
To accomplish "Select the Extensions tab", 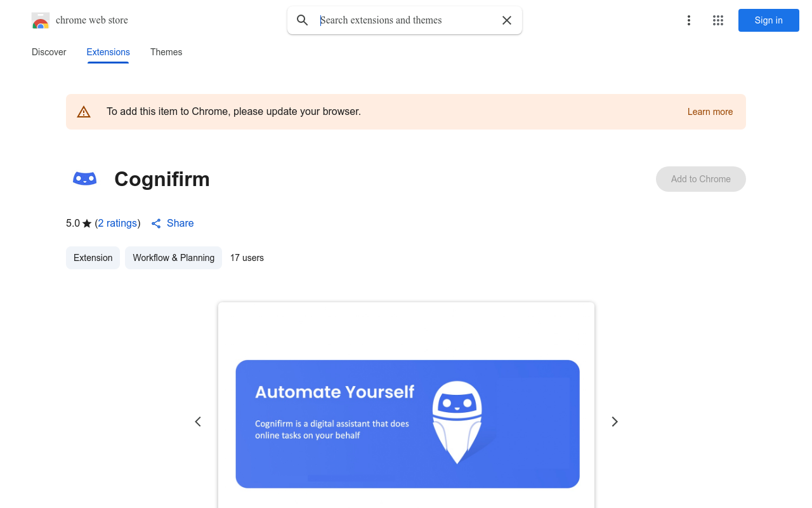I will click(x=108, y=52).
